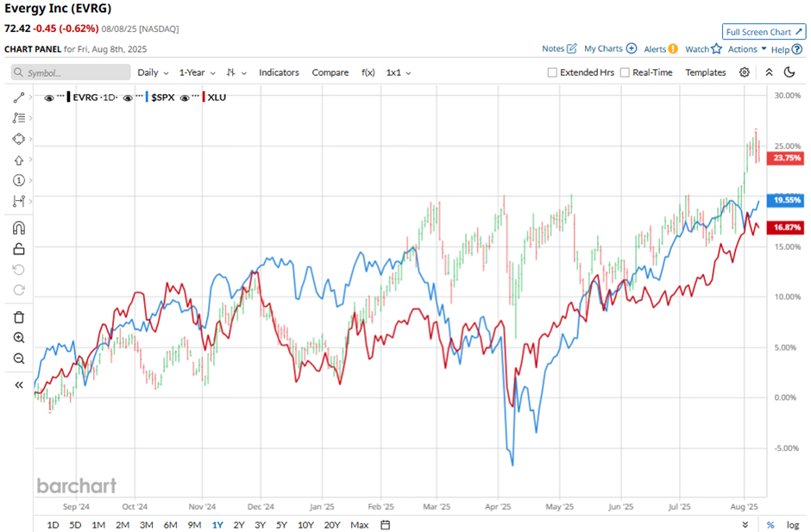
Task: Redo the chart action
Action: (19, 290)
